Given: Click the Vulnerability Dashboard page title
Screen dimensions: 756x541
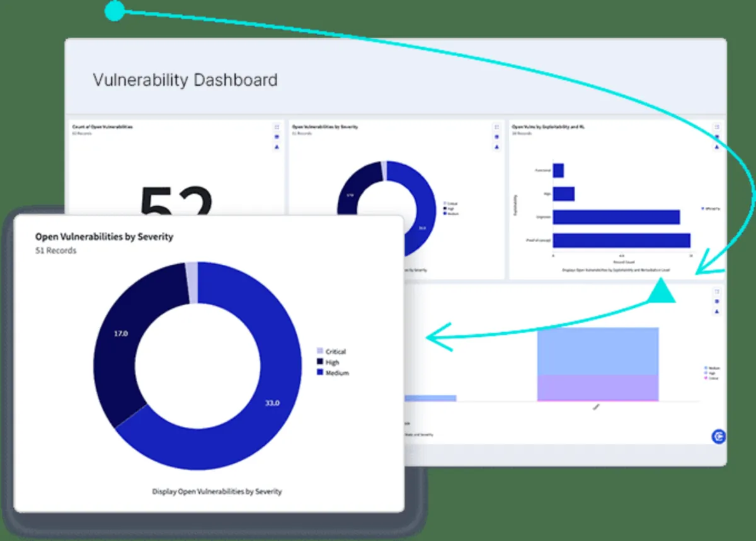Looking at the screenshot, I should 185,80.
